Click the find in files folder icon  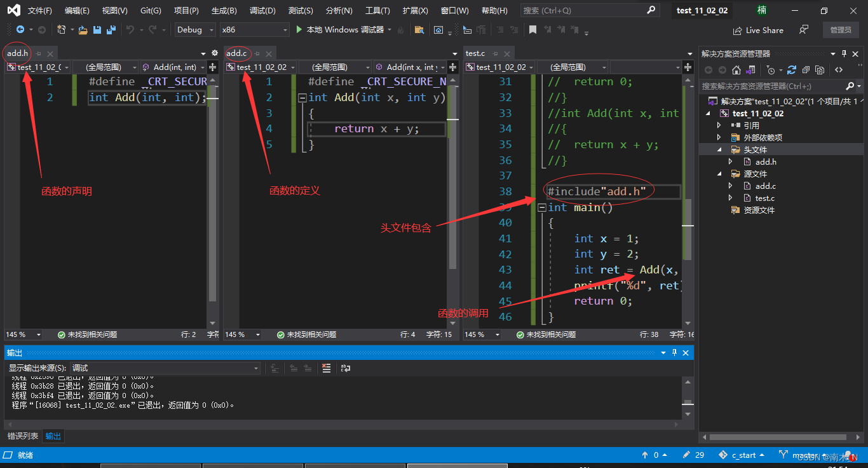(x=419, y=29)
